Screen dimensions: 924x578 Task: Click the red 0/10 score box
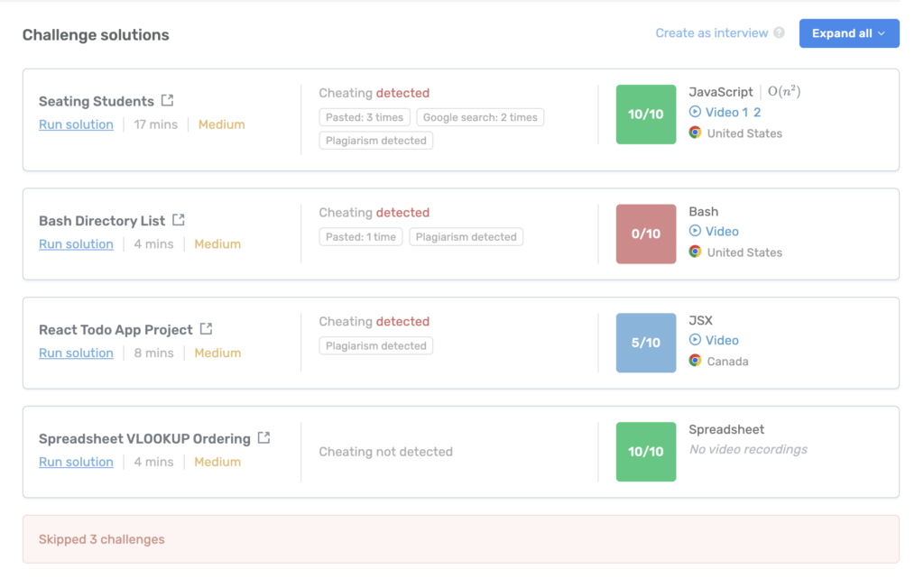646,234
